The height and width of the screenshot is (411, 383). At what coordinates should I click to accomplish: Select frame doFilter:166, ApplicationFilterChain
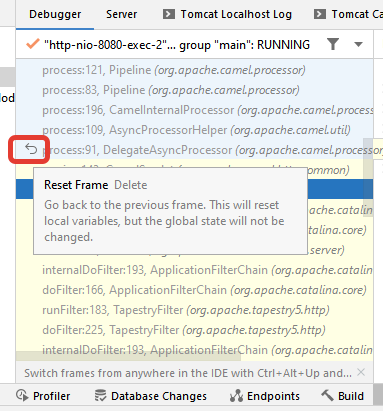(194, 290)
